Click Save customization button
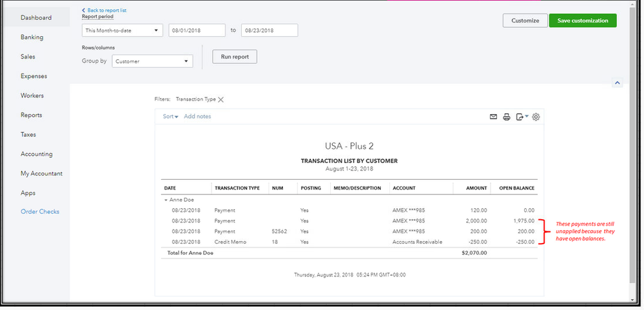 click(582, 21)
